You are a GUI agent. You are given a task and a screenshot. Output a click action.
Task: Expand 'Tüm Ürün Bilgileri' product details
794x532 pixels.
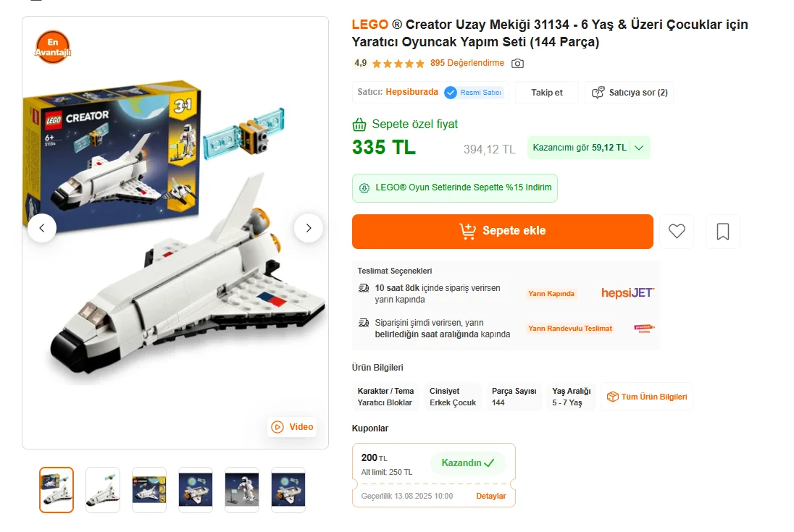tap(646, 397)
